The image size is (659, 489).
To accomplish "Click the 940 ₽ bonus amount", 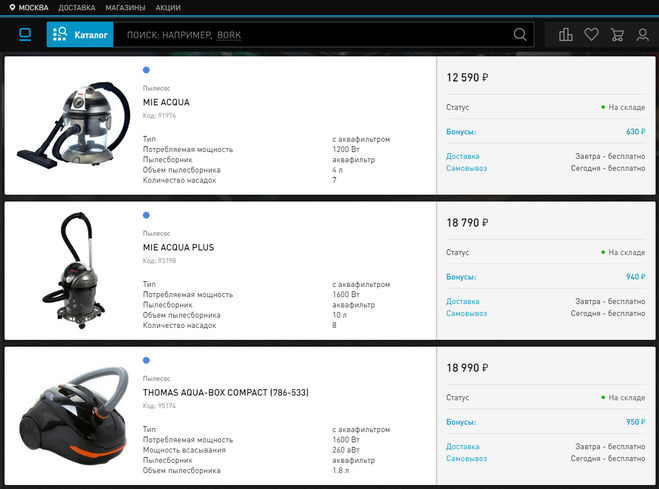I will coord(635,277).
